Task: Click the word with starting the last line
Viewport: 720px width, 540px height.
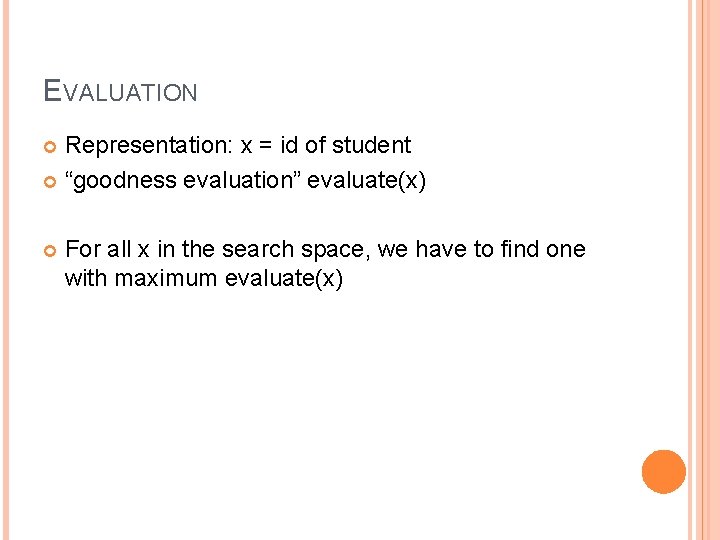Action: (86, 278)
